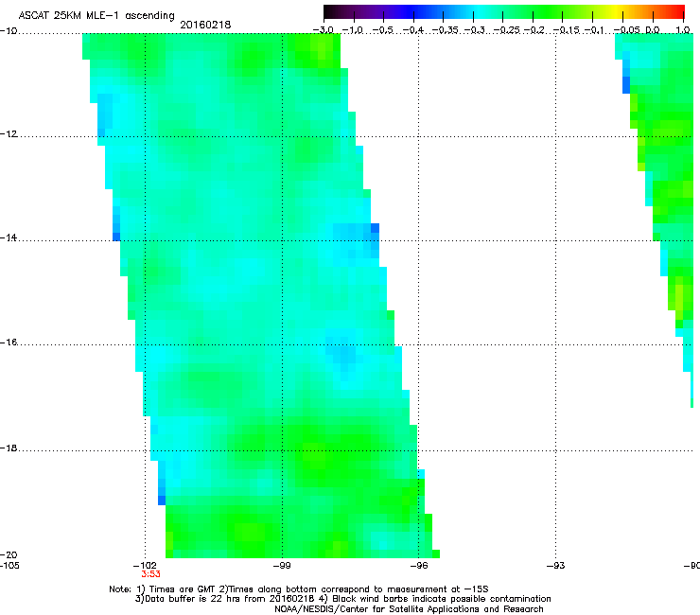Image resolution: width=700 pixels, height=615 pixels.
Task: Click the -14 latitude axis label
Action: point(9,237)
